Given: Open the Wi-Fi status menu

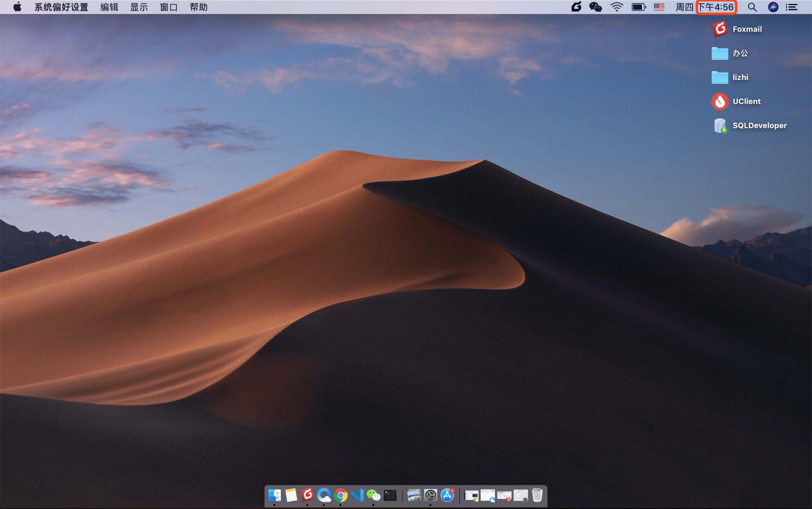Looking at the screenshot, I should (x=617, y=7).
